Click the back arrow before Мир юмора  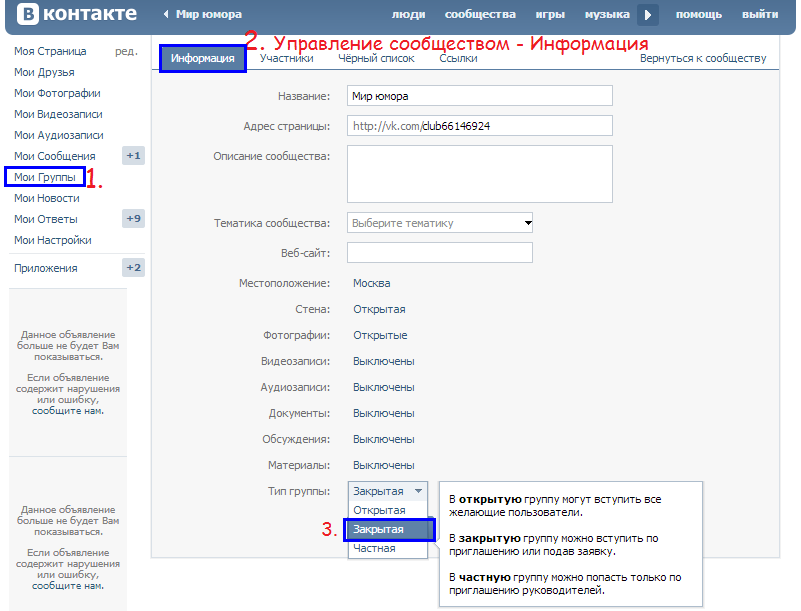166,14
